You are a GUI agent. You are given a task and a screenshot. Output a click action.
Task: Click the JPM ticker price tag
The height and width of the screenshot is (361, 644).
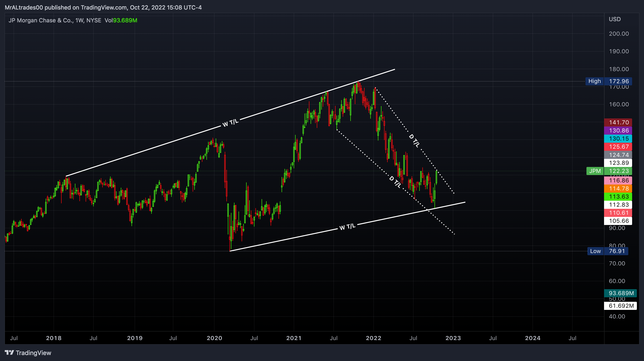pos(595,171)
